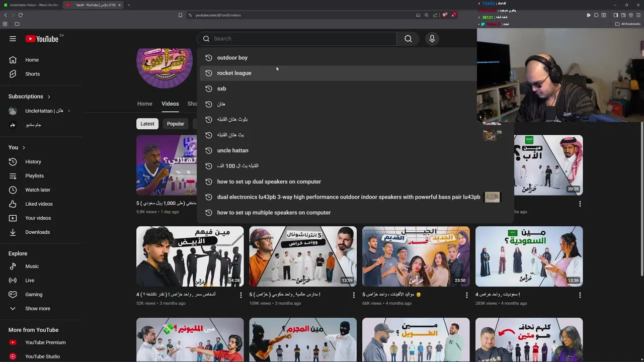Open Live under Explore
Viewport: 644px width, 362px height.
30,281
